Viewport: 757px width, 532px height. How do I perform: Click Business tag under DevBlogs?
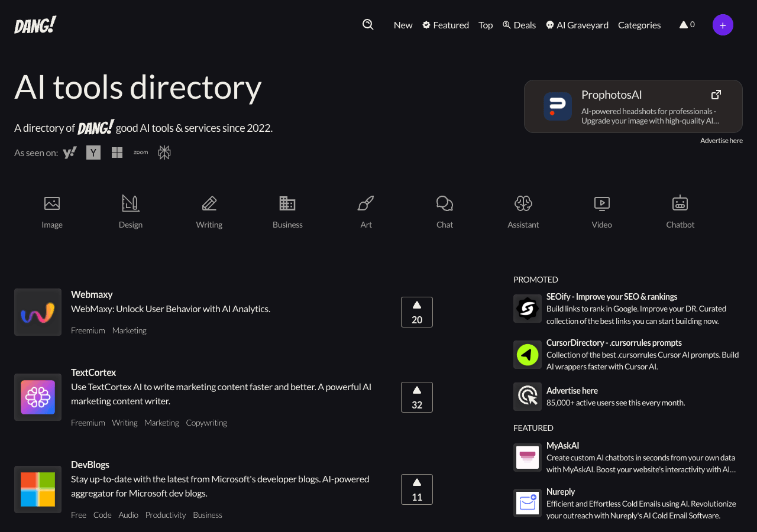[x=208, y=515]
